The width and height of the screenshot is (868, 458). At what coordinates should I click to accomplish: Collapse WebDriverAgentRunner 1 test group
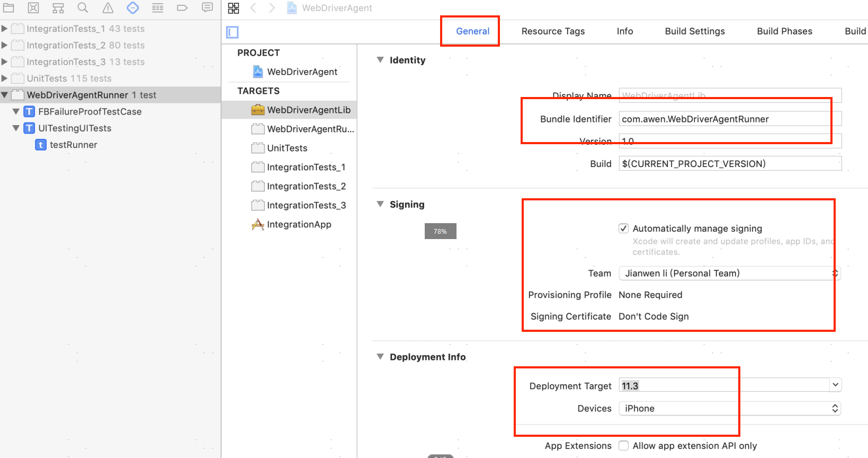tap(4, 95)
